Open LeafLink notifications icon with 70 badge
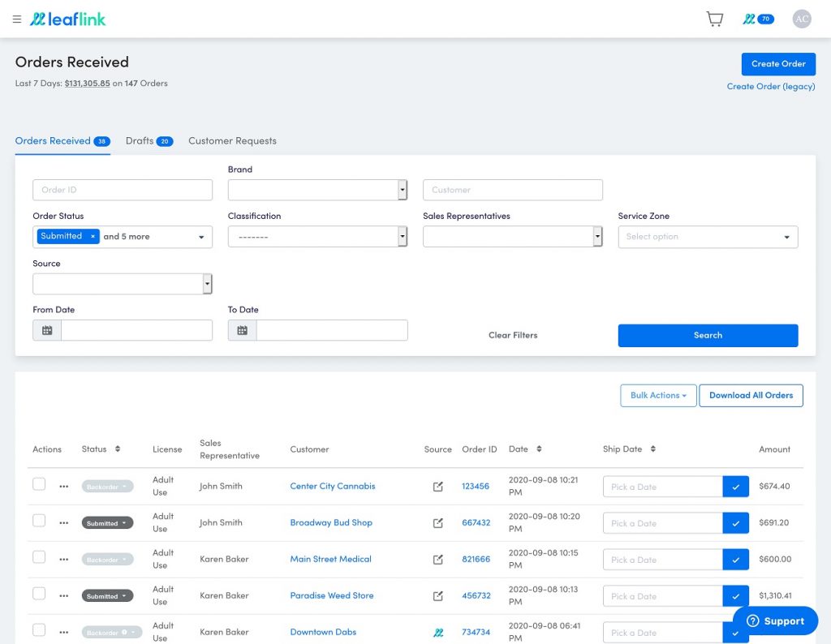This screenshot has width=831, height=644. click(758, 19)
